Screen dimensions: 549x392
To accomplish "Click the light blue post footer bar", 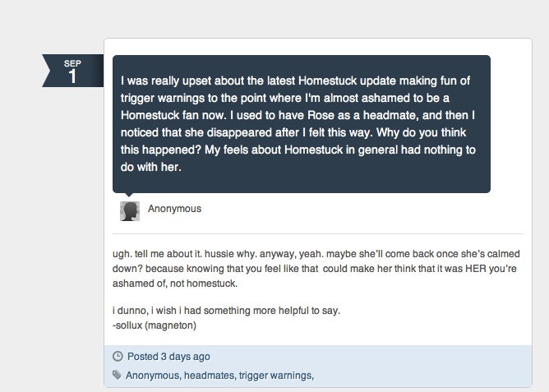I will (411, 366).
